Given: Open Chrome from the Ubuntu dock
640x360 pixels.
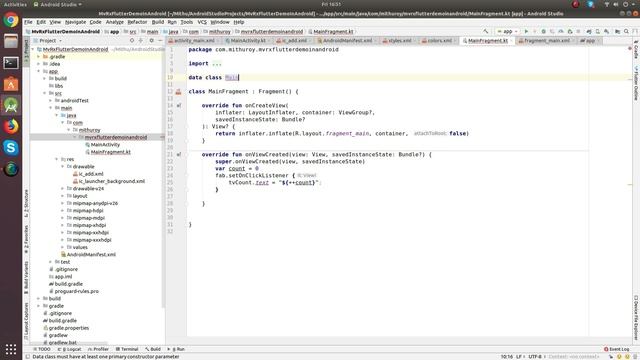Looking at the screenshot, I should [x=11, y=20].
